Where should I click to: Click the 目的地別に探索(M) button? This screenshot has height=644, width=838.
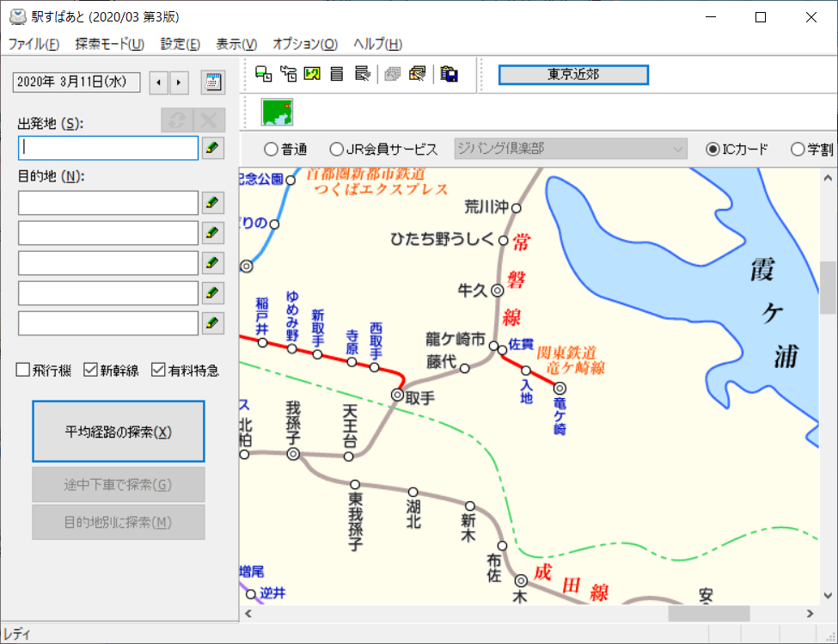118,522
